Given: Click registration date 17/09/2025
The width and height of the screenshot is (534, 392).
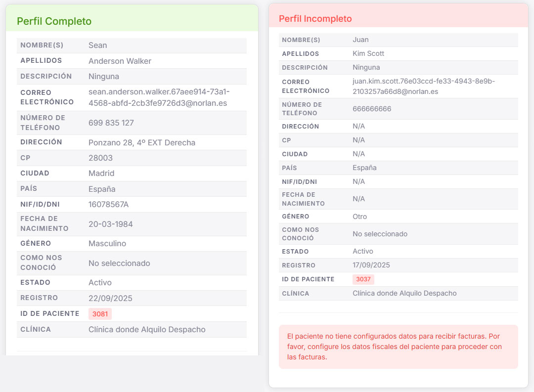Looking at the screenshot, I should coord(371,265).
